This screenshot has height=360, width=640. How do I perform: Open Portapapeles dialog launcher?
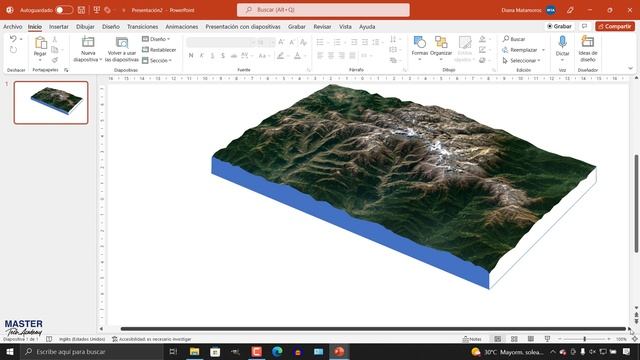(x=66, y=70)
